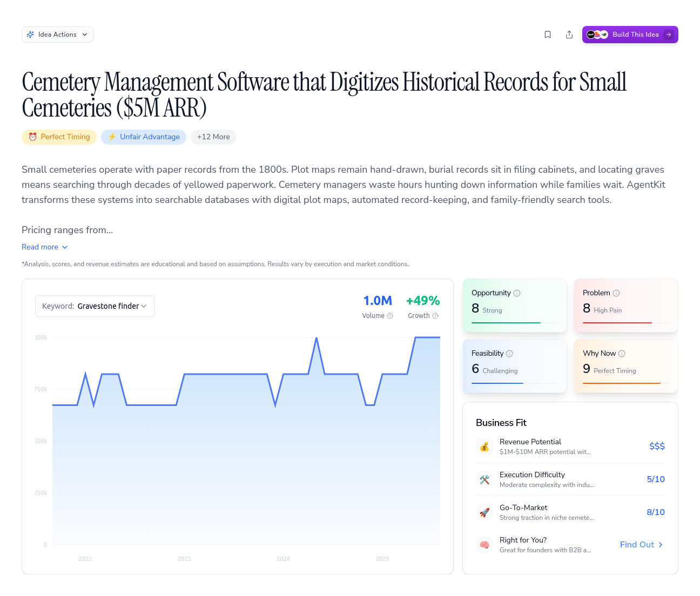Click the bookmark icon to save idea
700x596 pixels.
pyautogui.click(x=548, y=35)
